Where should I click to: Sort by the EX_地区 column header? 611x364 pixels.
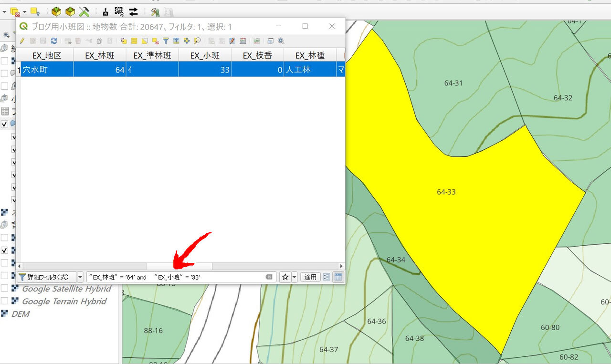47,55
